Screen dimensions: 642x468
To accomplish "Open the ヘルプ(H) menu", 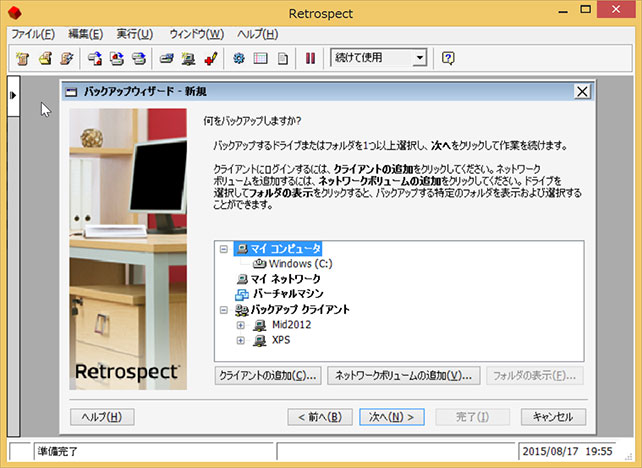I will 258,34.
